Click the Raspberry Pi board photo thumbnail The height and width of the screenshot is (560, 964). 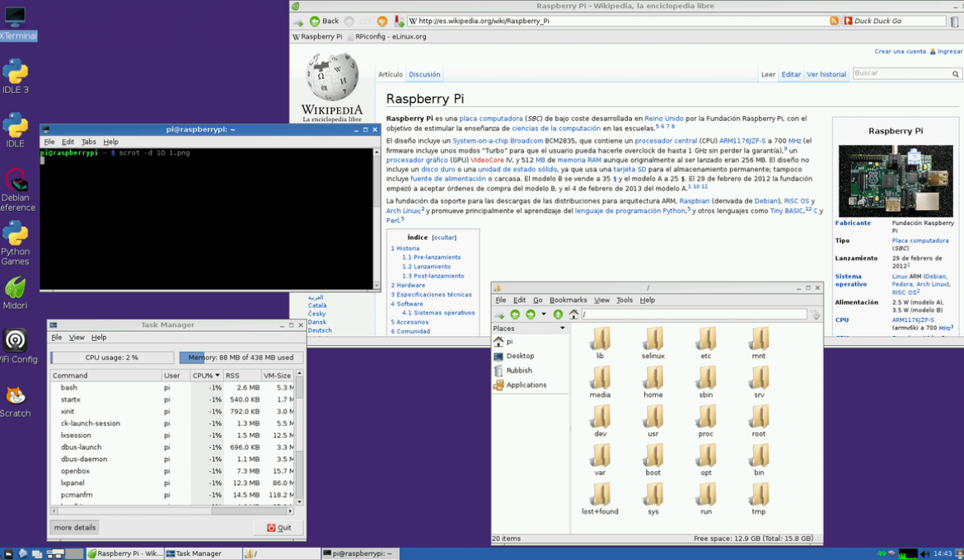pyautogui.click(x=895, y=180)
